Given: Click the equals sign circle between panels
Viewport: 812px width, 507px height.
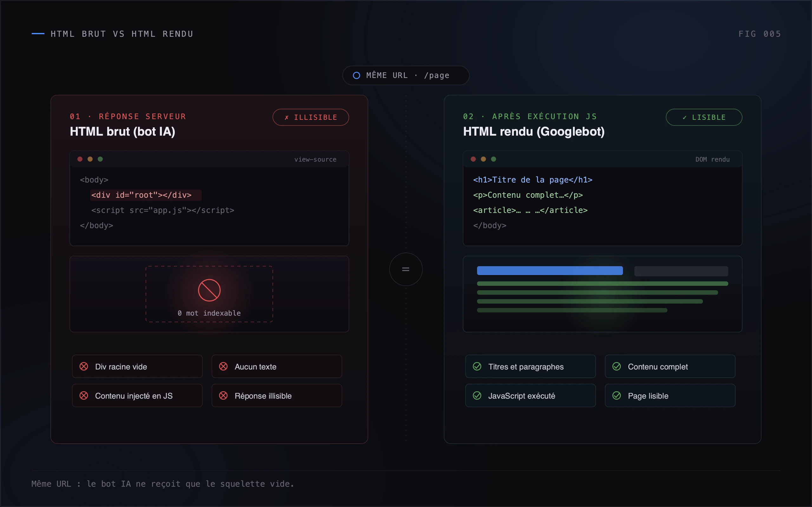Looking at the screenshot, I should [406, 269].
